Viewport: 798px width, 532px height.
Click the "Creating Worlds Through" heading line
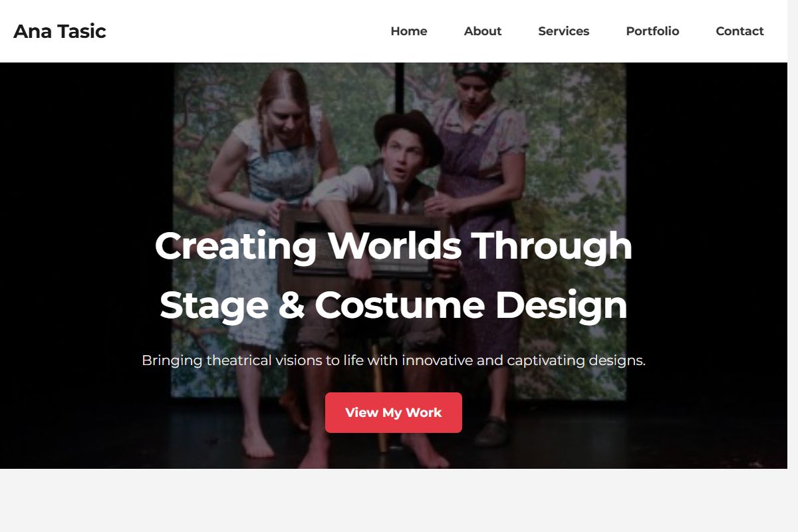coord(393,245)
